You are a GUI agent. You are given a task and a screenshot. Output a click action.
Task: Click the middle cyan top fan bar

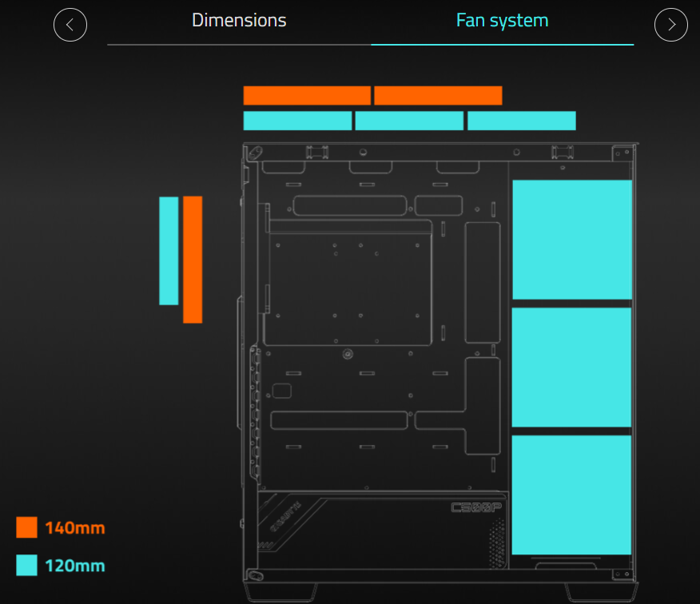[409, 121]
